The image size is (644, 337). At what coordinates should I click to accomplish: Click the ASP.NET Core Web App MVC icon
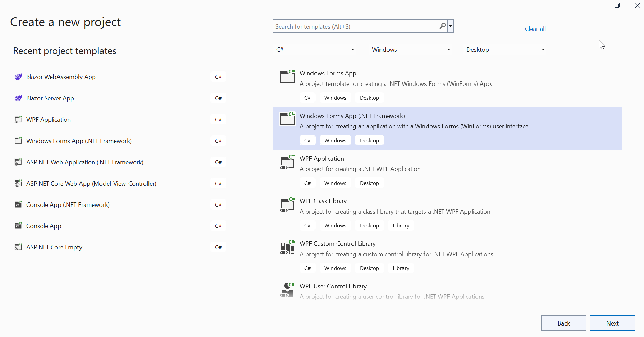point(18,184)
